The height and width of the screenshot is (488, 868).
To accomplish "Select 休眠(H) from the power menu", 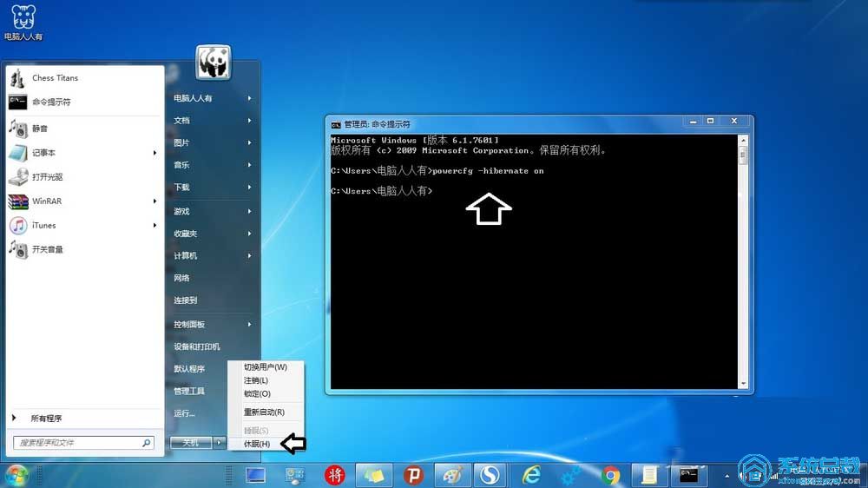I will 256,445.
